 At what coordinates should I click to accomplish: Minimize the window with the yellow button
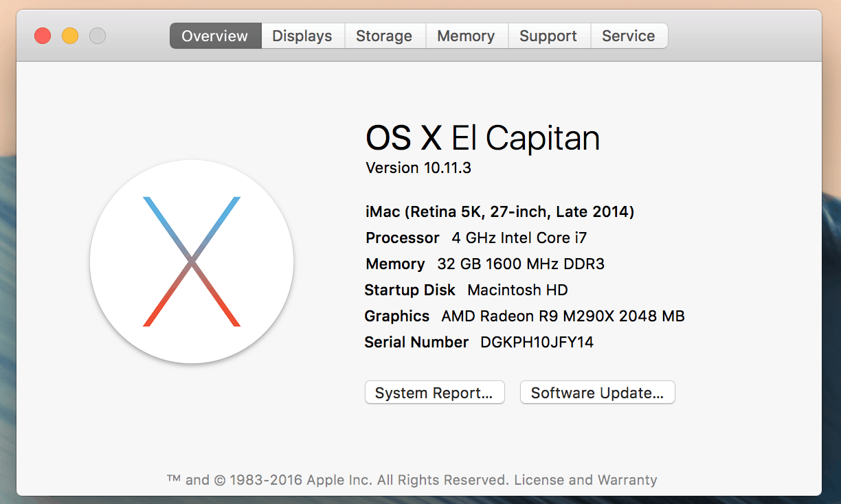[70, 36]
